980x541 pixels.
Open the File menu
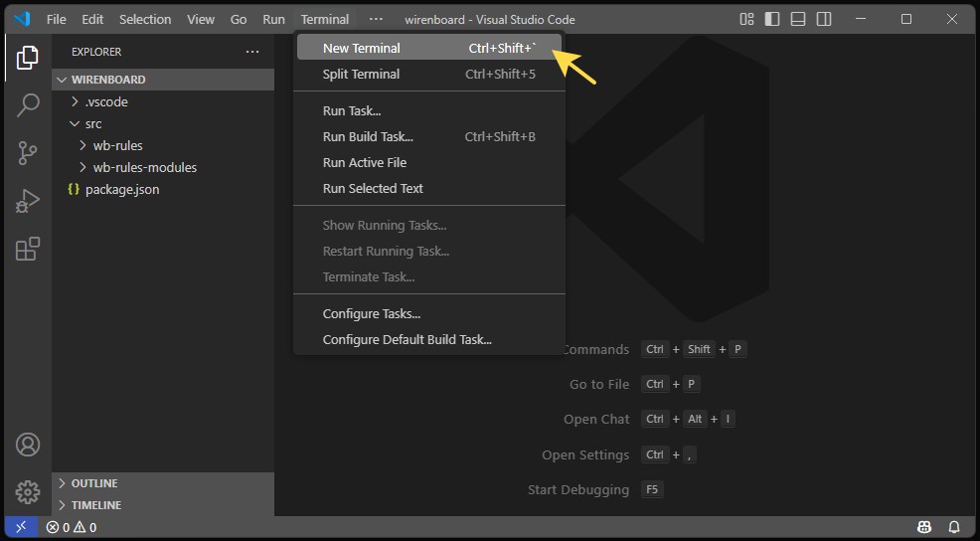click(x=57, y=19)
